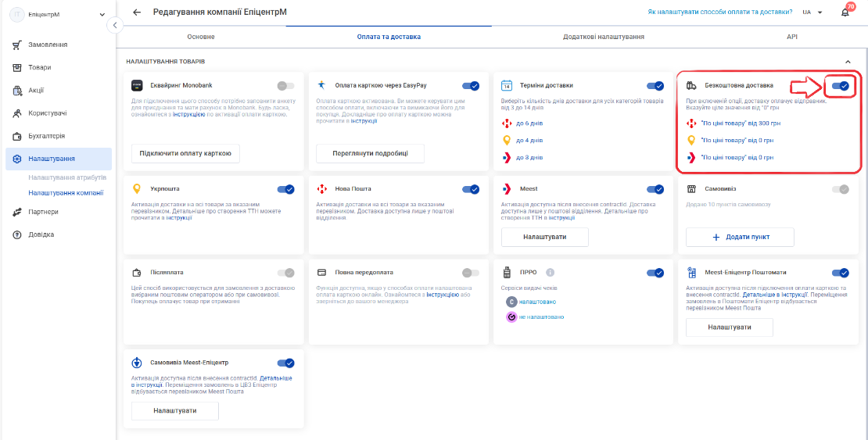
Task: Click the ПРРО "не налаштовано" link
Action: point(541,317)
